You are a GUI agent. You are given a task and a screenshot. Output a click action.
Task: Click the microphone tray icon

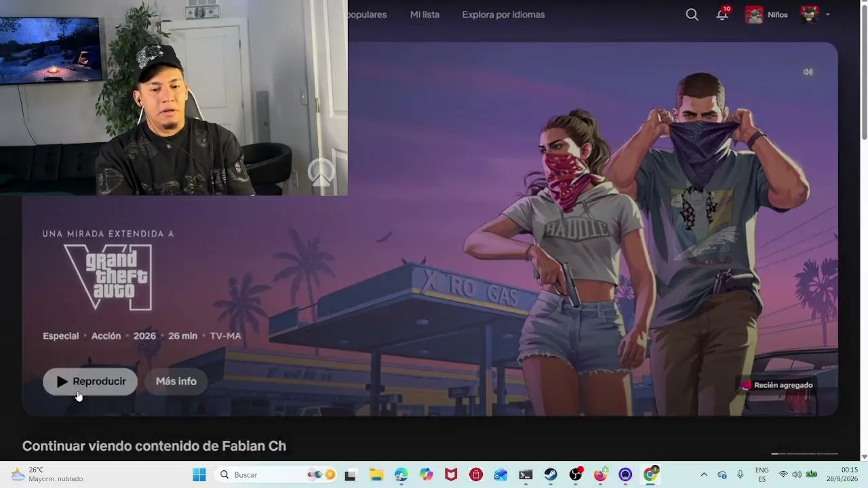pos(741,475)
